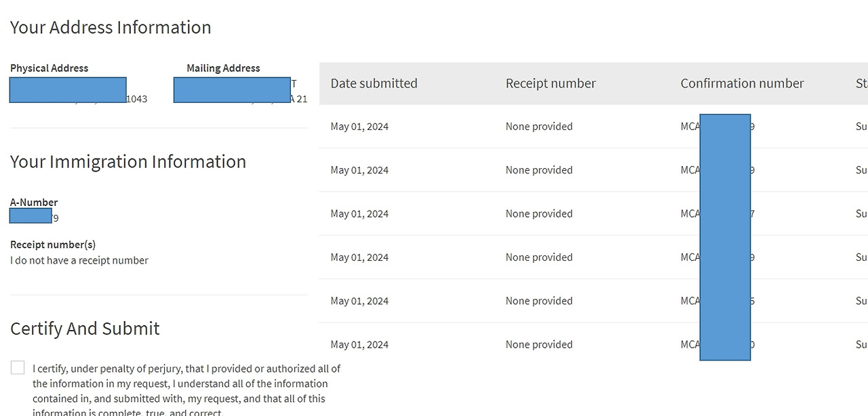
Task: Click the "Mailing Address" label
Action: (223, 68)
